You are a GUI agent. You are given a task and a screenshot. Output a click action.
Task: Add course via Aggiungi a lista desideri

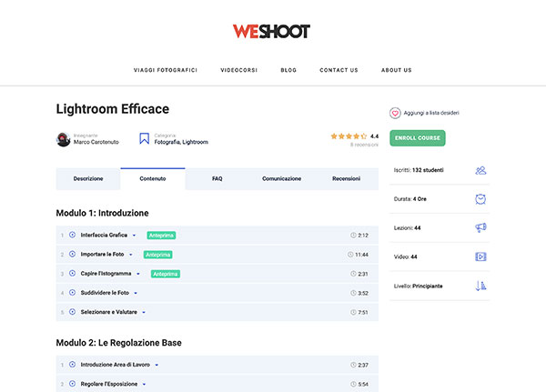coord(431,113)
